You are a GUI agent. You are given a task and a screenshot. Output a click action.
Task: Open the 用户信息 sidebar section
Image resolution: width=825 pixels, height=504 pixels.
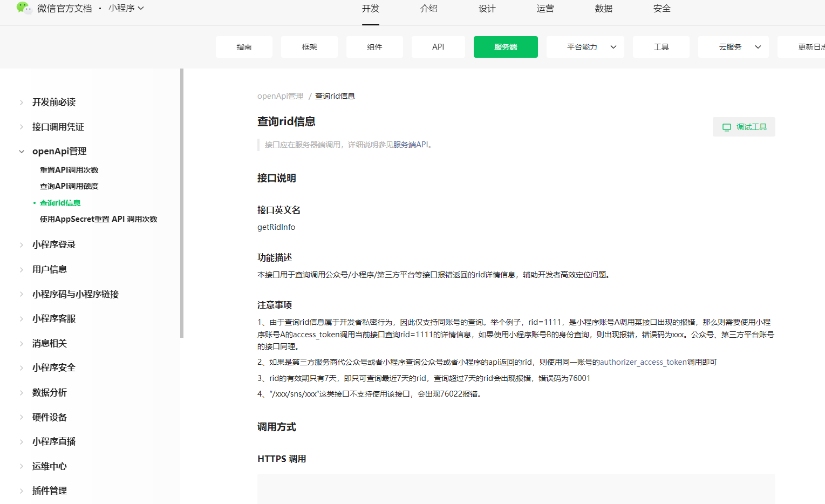[x=50, y=270]
